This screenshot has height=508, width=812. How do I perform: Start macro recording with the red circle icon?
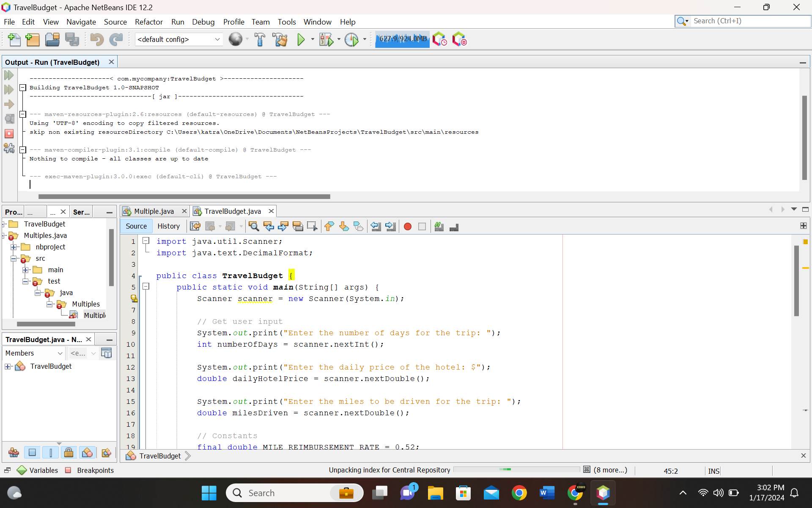(x=407, y=226)
